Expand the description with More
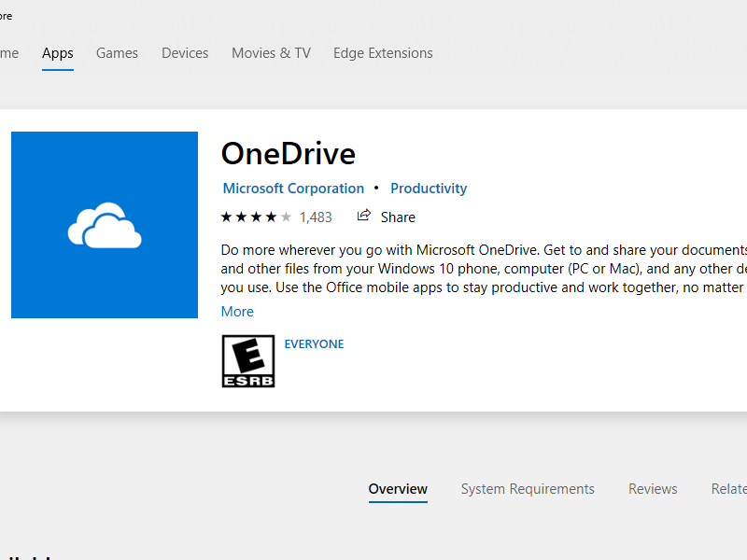The height and width of the screenshot is (560, 747). [236, 311]
